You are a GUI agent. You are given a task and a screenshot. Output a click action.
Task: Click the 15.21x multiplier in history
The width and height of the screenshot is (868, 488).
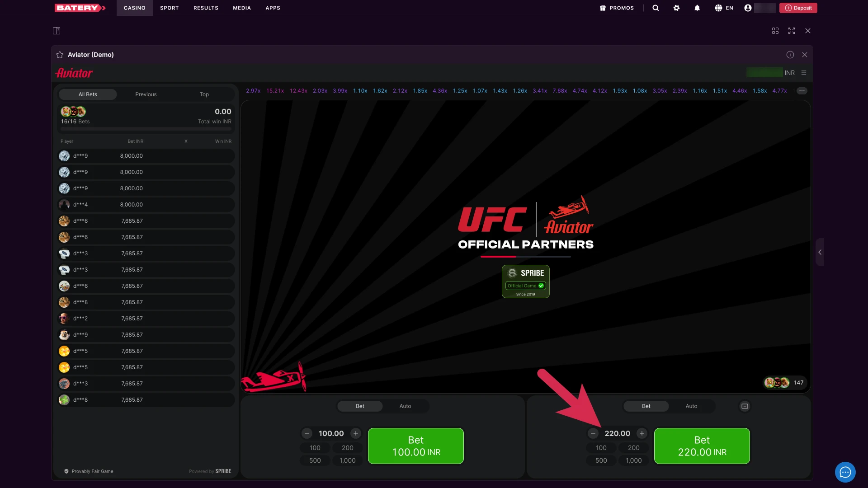[x=275, y=91]
